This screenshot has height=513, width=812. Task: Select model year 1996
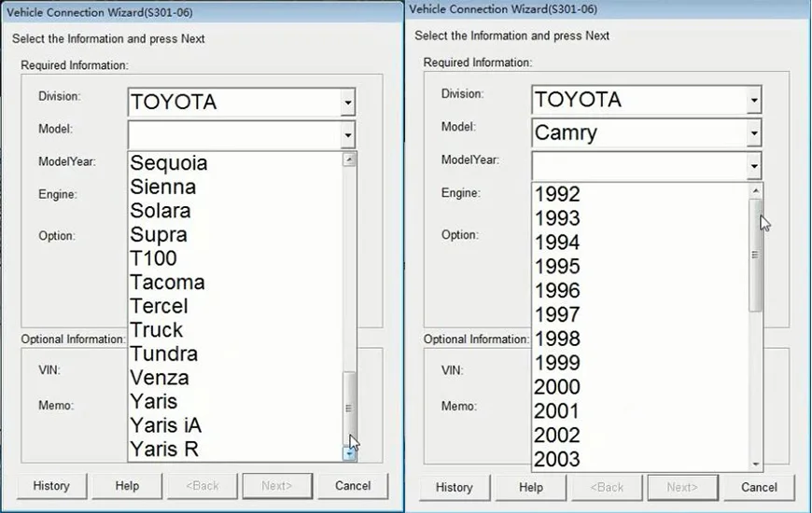coord(640,291)
